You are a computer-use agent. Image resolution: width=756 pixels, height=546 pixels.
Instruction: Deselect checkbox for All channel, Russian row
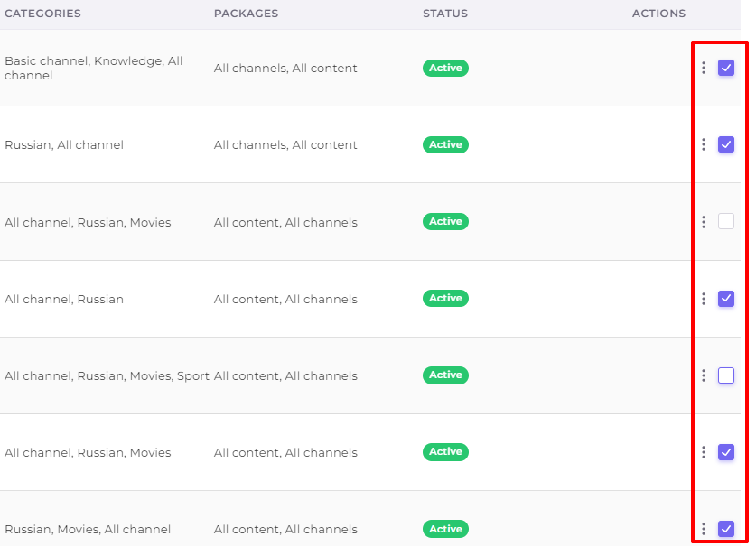726,299
